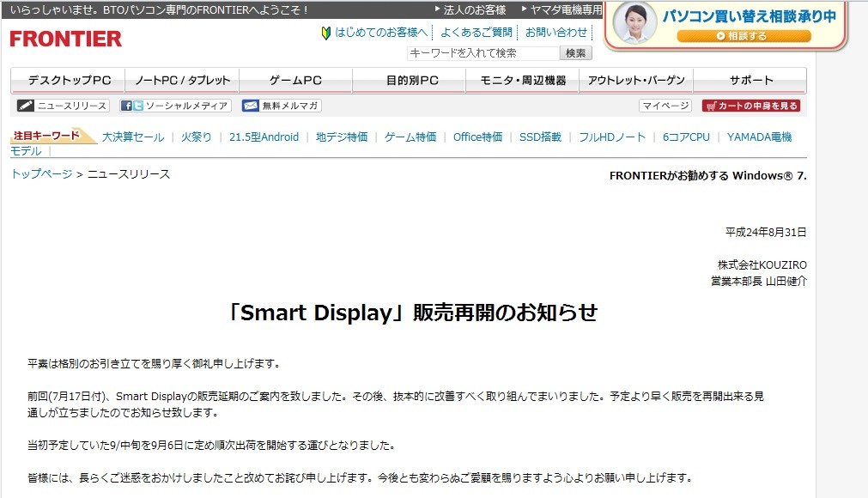
Task: Click the consultant photo in banner
Action: (x=634, y=22)
